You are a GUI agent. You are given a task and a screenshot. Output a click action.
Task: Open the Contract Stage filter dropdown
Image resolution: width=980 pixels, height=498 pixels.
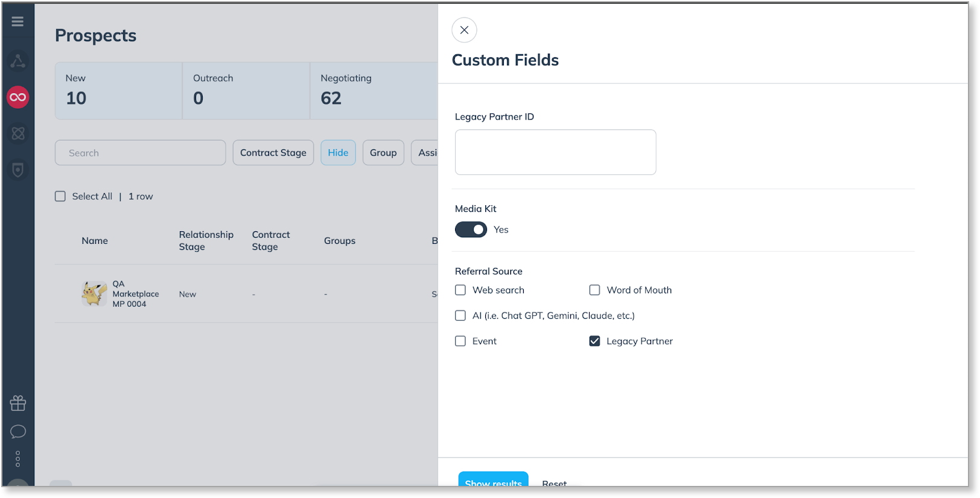point(273,153)
